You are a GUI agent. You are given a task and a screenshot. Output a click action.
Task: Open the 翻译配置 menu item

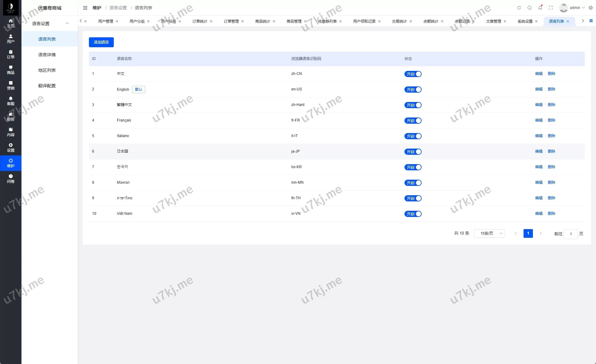(x=47, y=85)
